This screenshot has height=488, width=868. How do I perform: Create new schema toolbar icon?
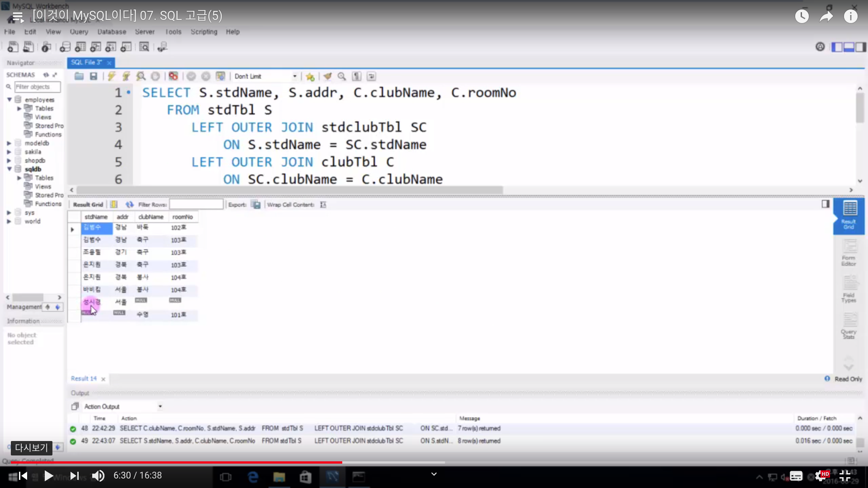point(65,47)
